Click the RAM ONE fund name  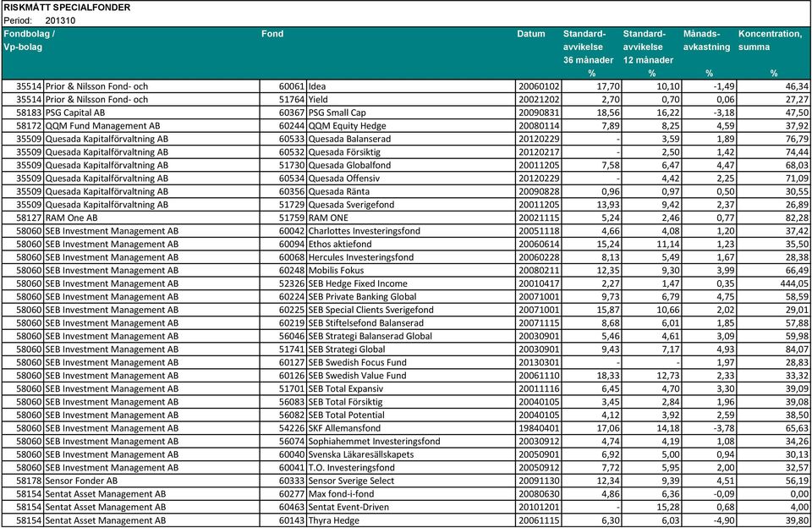328,218
